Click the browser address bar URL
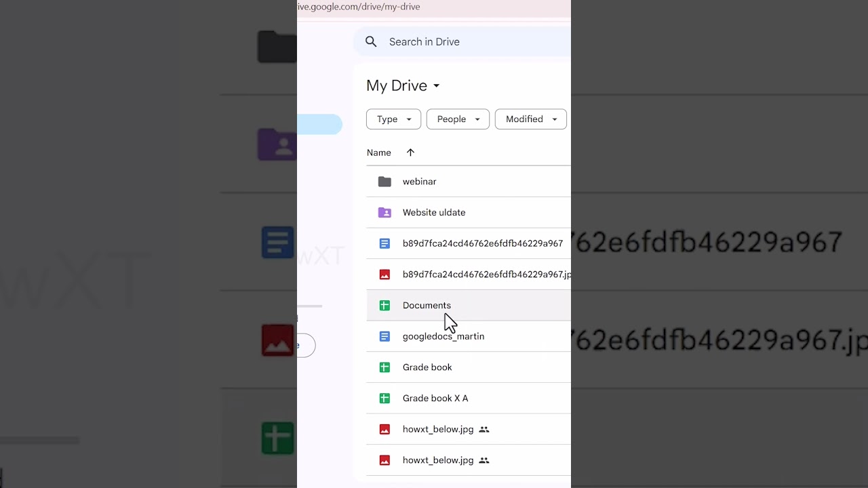Screen dimensions: 868x488 tap(359, 7)
